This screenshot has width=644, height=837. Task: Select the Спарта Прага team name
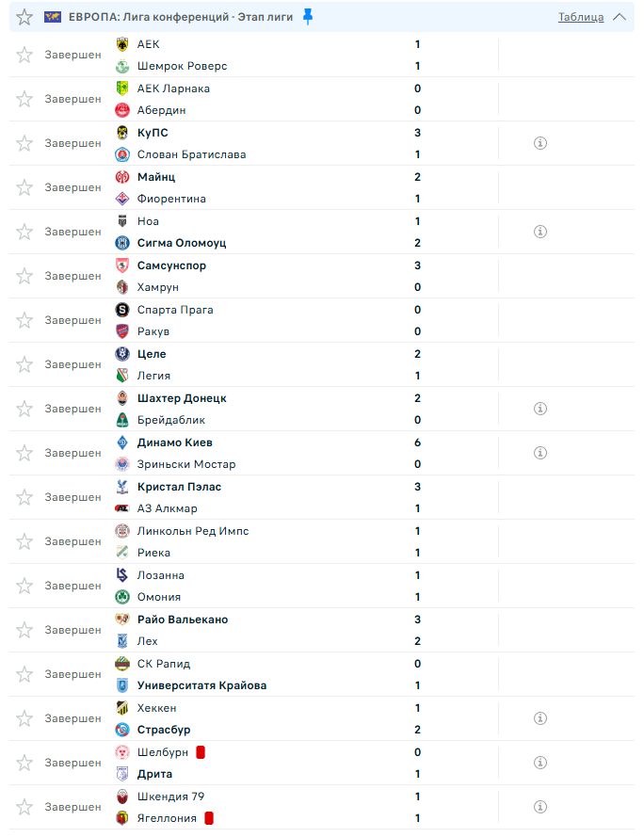[x=175, y=310]
